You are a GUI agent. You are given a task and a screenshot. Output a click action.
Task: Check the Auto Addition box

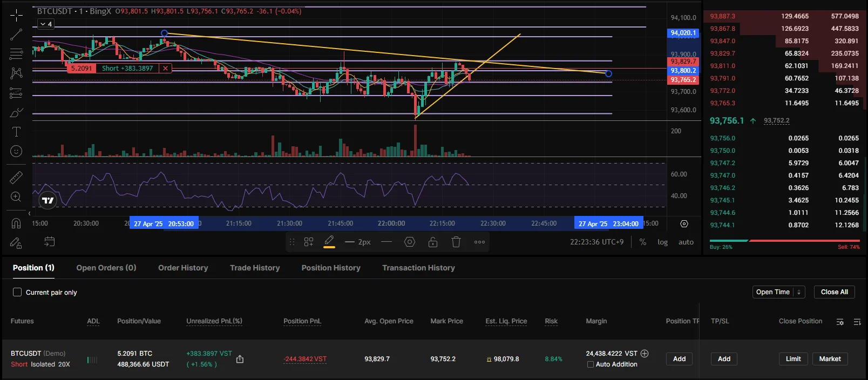[x=591, y=364]
